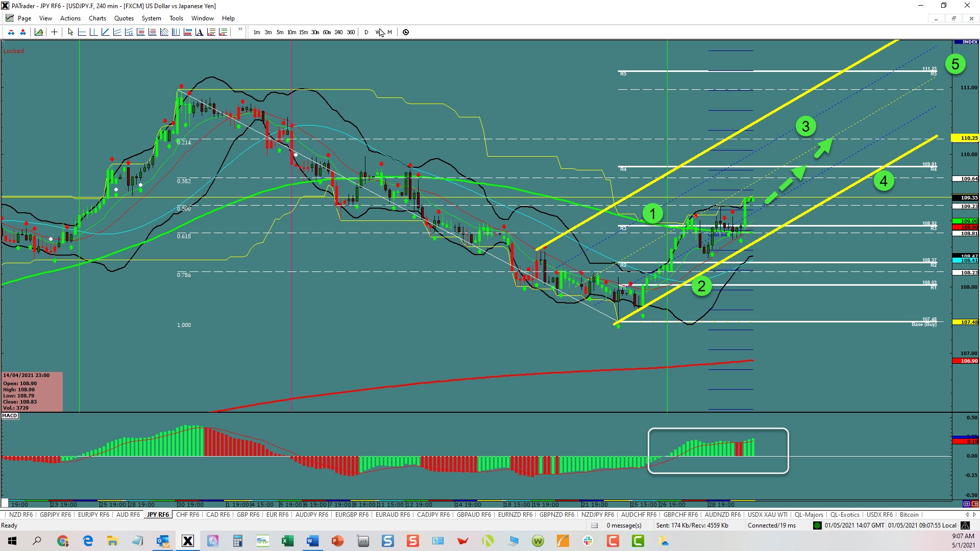Image resolution: width=980 pixels, height=551 pixels.
Task: Click the clock icon in toolbar
Action: click(x=406, y=32)
